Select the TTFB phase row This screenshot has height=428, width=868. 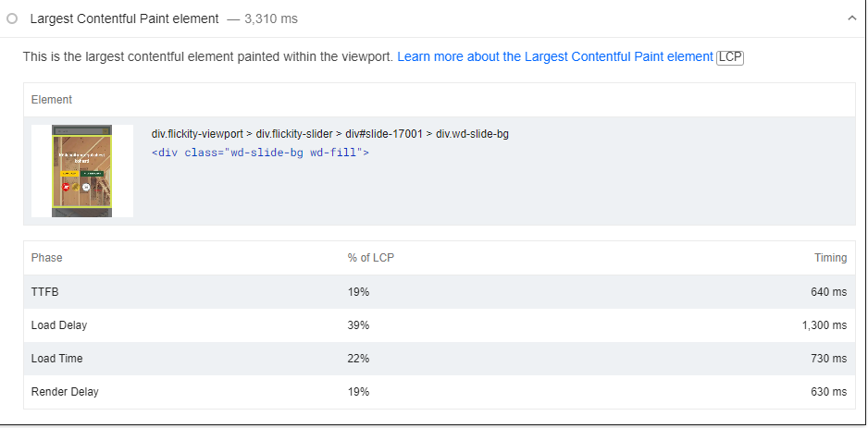click(x=439, y=292)
